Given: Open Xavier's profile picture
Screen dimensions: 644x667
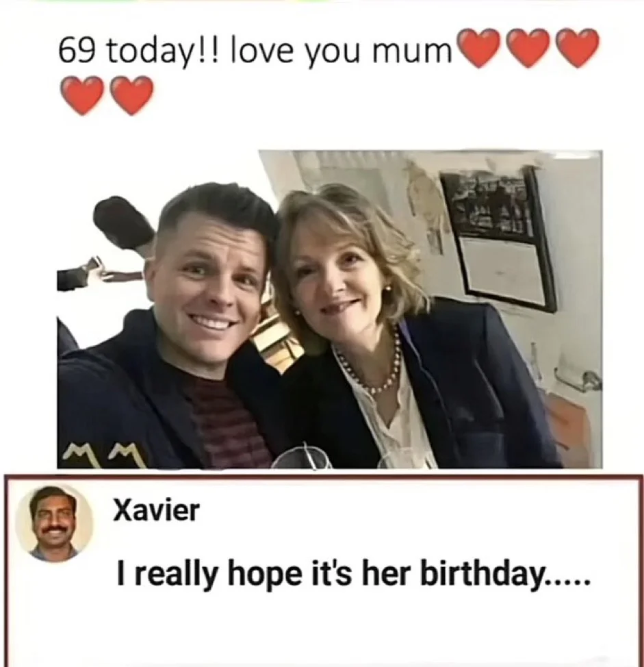Looking at the screenshot, I should click(53, 523).
